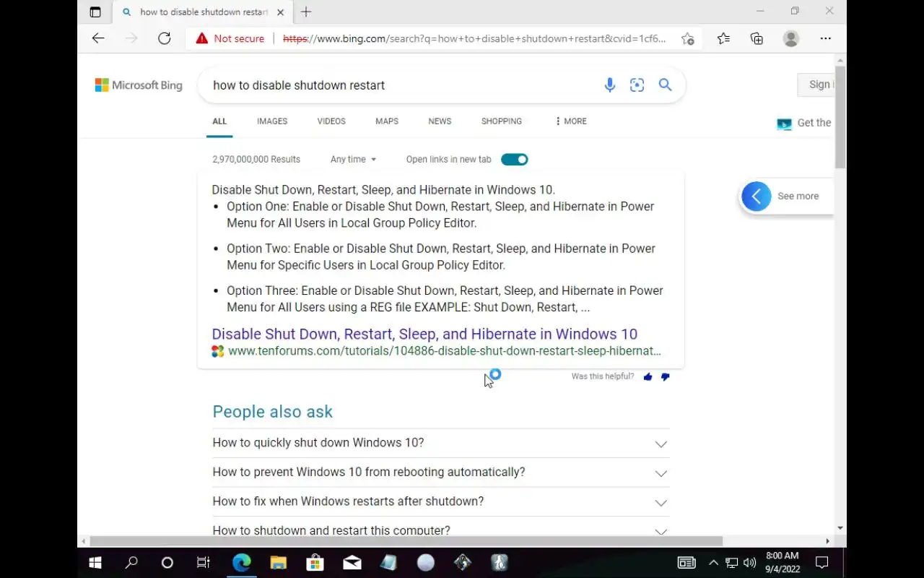924x578 pixels.
Task: Open Task View in the taskbar
Action: (204, 563)
